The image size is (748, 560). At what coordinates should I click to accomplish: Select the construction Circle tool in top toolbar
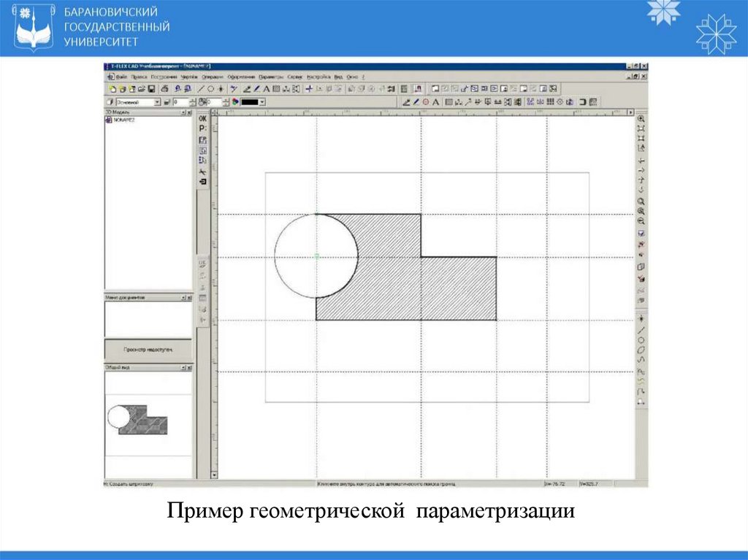point(210,89)
